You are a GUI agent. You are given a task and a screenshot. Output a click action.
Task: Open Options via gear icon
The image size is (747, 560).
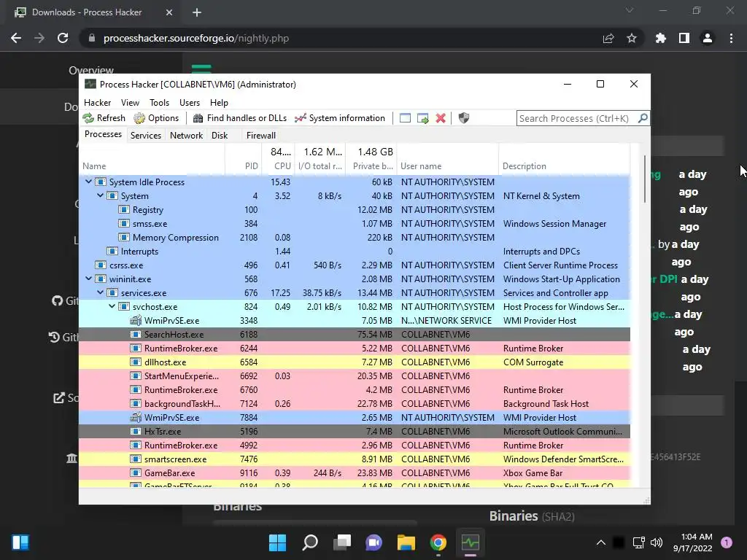[139, 118]
